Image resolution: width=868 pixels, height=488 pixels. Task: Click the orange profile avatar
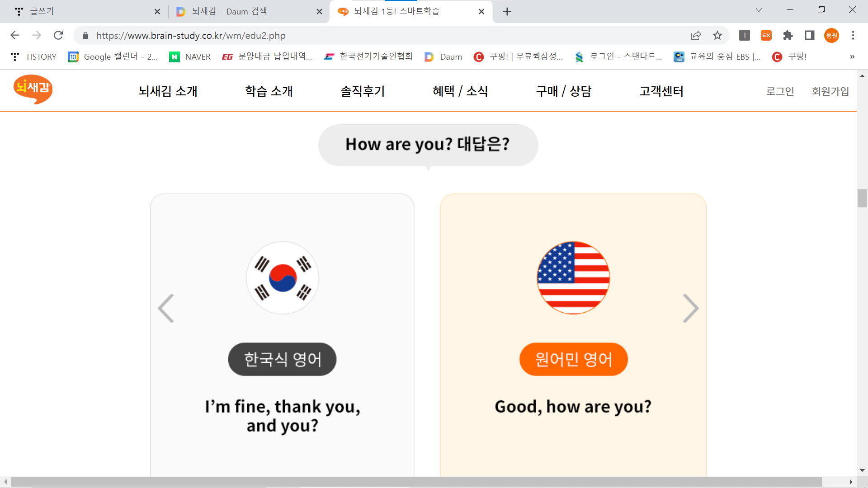pyautogui.click(x=831, y=35)
